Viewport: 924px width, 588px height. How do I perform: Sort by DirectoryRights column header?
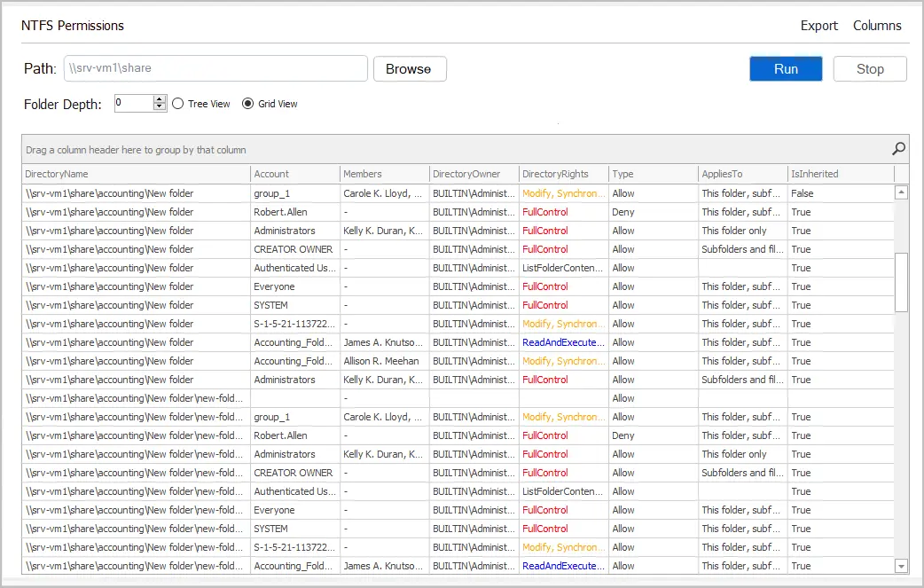coord(564,174)
